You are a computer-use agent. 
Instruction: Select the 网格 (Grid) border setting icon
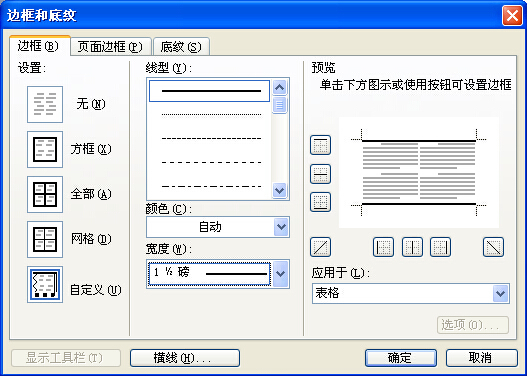(x=45, y=239)
